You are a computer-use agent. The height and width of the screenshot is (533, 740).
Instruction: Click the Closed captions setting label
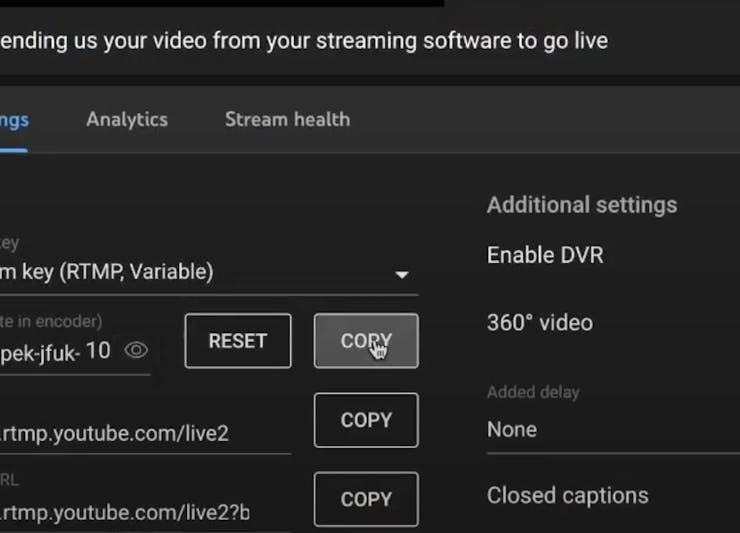[568, 496]
